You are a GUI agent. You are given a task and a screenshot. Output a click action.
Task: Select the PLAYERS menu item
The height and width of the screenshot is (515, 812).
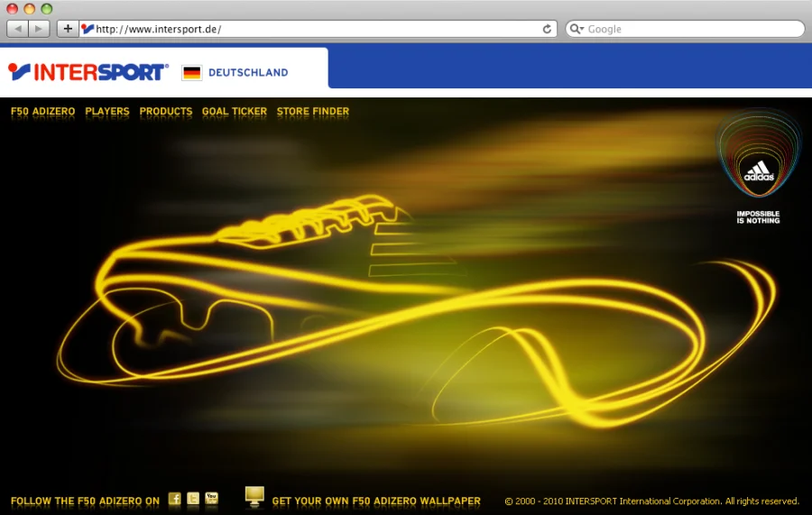pos(107,112)
